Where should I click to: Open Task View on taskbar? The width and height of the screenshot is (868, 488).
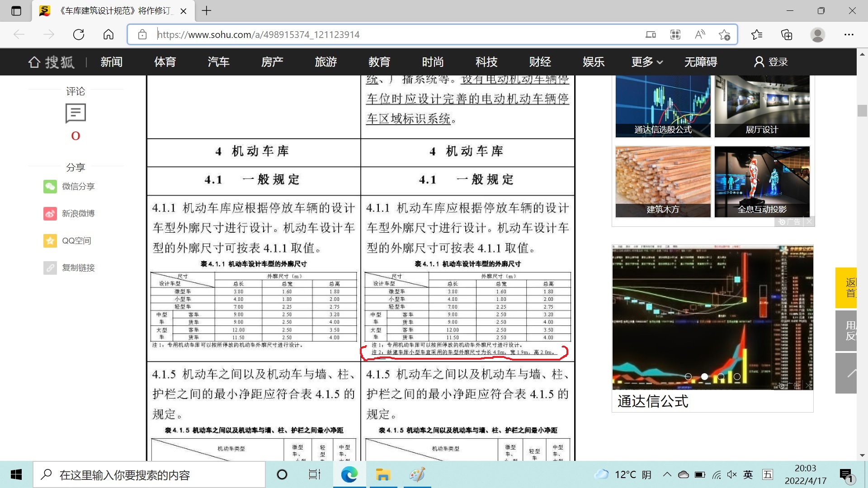[x=315, y=474]
